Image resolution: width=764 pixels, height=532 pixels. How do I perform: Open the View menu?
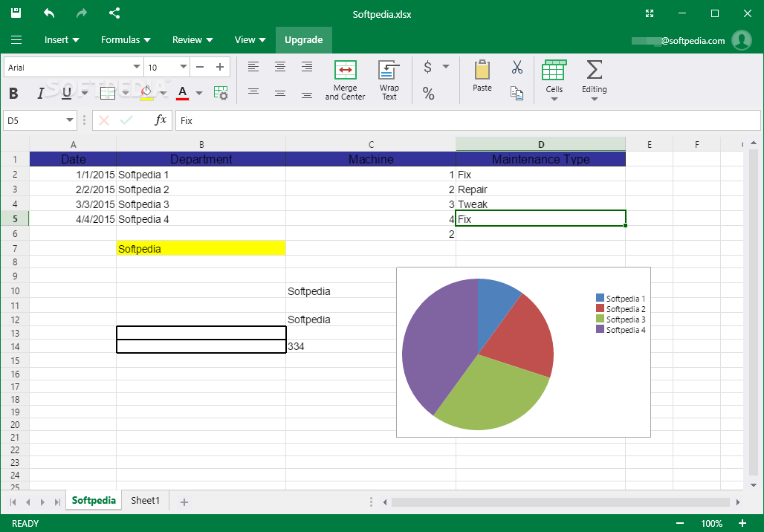[250, 40]
